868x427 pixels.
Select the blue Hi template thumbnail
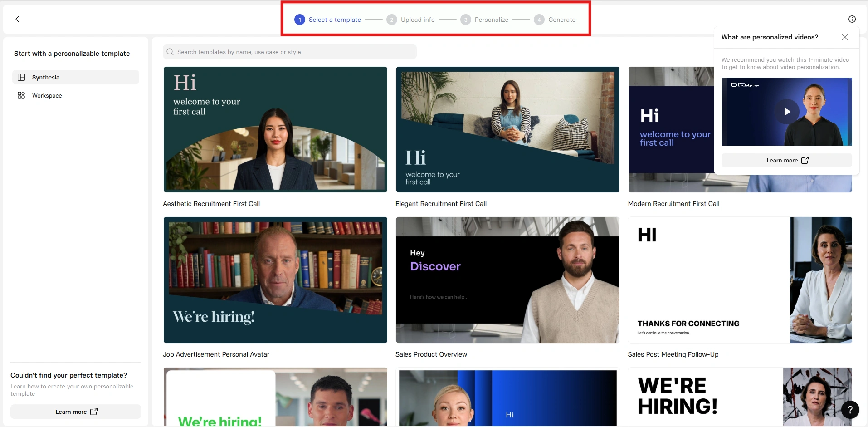coord(507,397)
